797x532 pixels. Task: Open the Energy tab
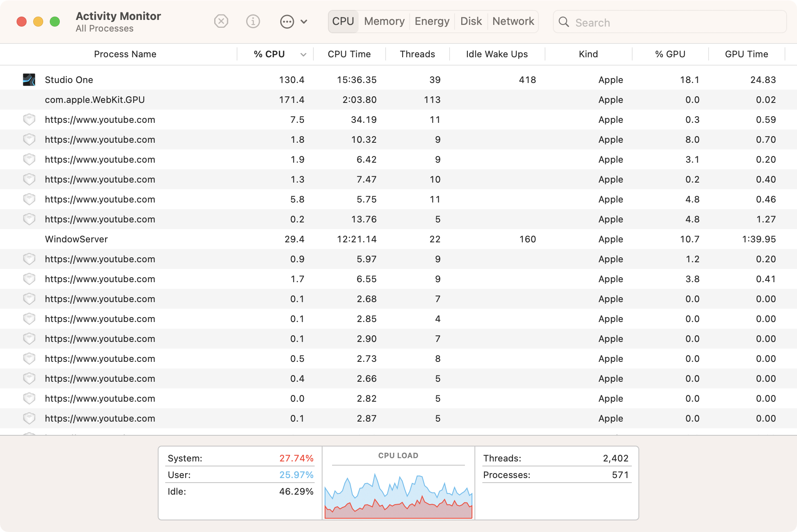(432, 21)
